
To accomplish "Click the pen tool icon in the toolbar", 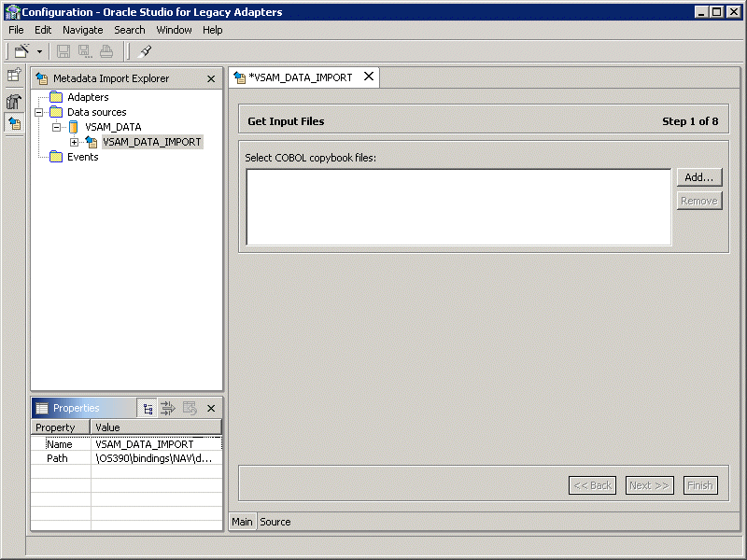I will [x=145, y=51].
